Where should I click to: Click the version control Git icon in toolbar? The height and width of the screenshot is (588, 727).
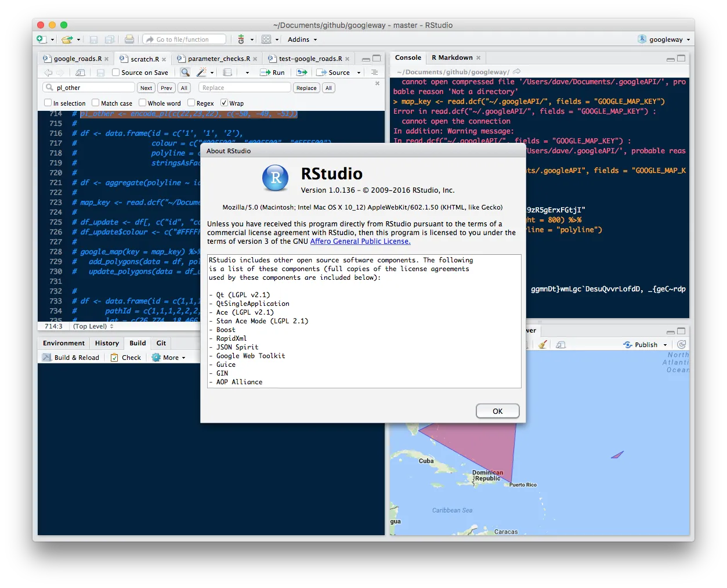click(241, 39)
